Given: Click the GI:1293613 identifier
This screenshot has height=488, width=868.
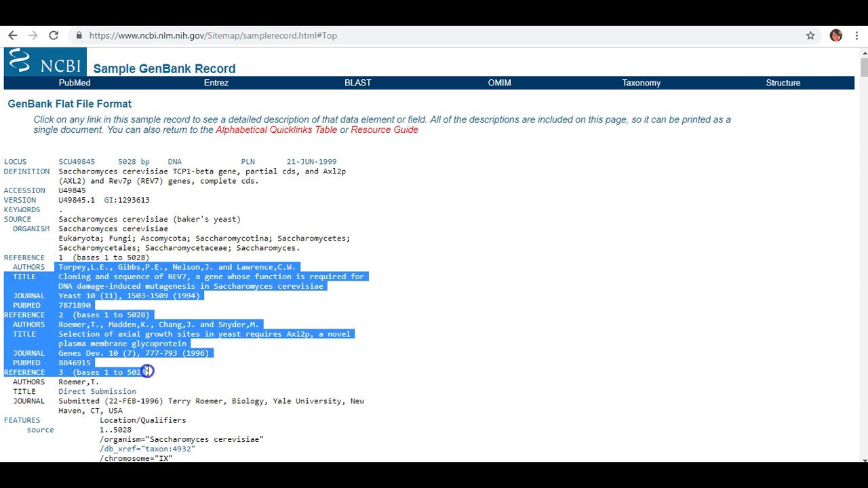Looking at the screenshot, I should 127,200.
